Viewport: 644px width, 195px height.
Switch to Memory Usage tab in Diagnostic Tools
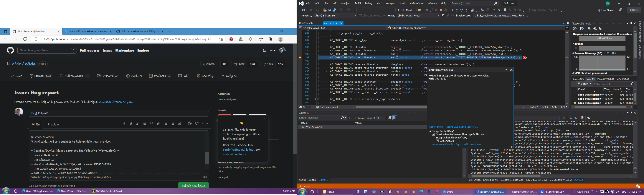pos(606,79)
